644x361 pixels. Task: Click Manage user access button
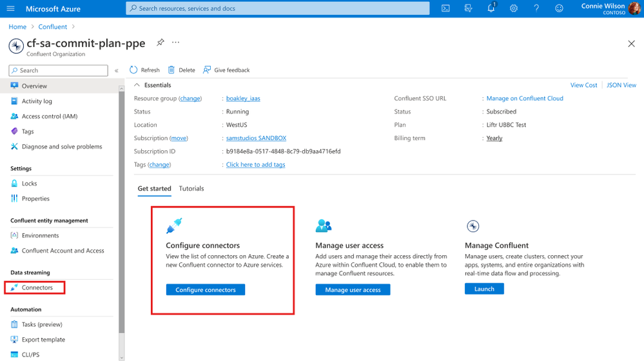click(x=353, y=290)
